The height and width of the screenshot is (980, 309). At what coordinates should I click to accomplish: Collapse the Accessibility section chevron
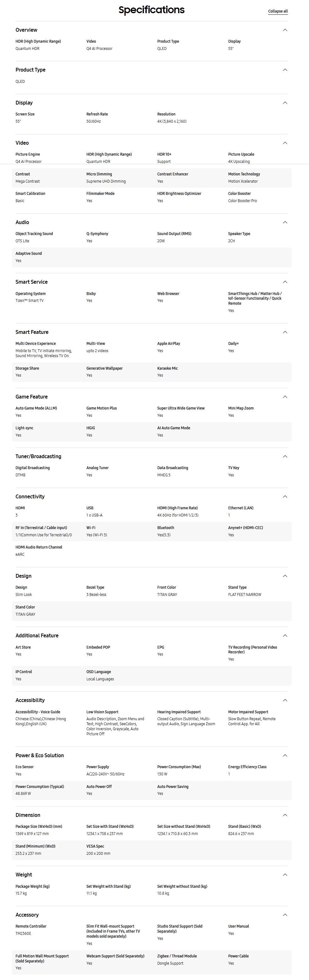[x=285, y=700]
